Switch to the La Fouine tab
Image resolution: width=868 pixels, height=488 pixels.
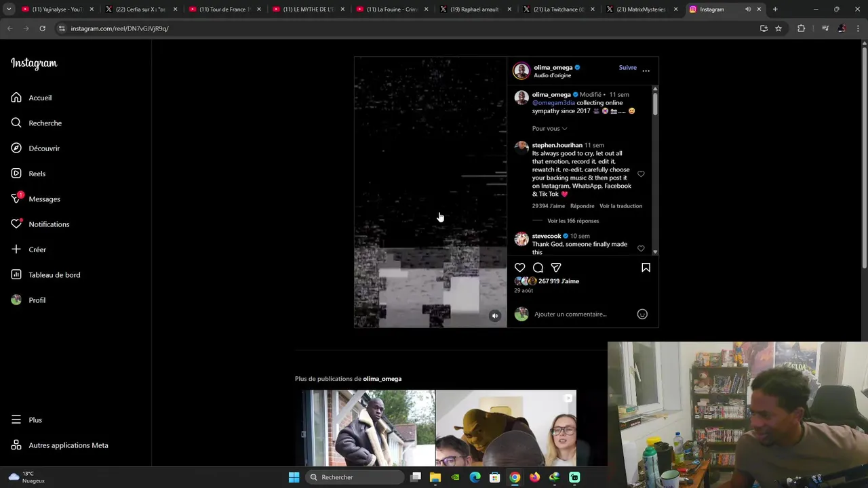coord(391,9)
